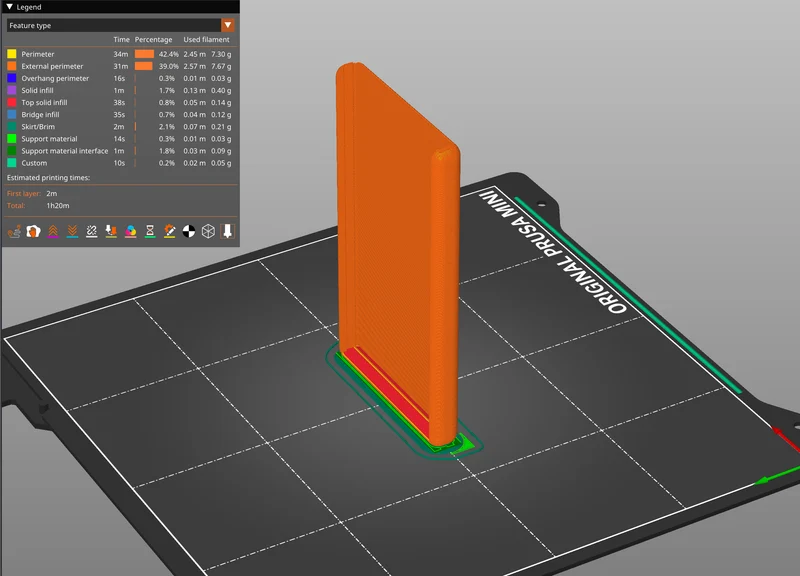Click the External perimeter orange swatch
This screenshot has width=800, height=576.
click(x=11, y=66)
